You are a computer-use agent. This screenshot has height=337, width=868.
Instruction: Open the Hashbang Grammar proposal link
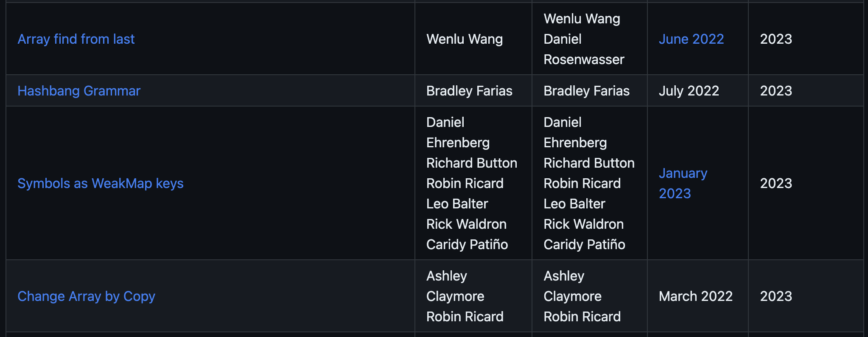pos(79,91)
